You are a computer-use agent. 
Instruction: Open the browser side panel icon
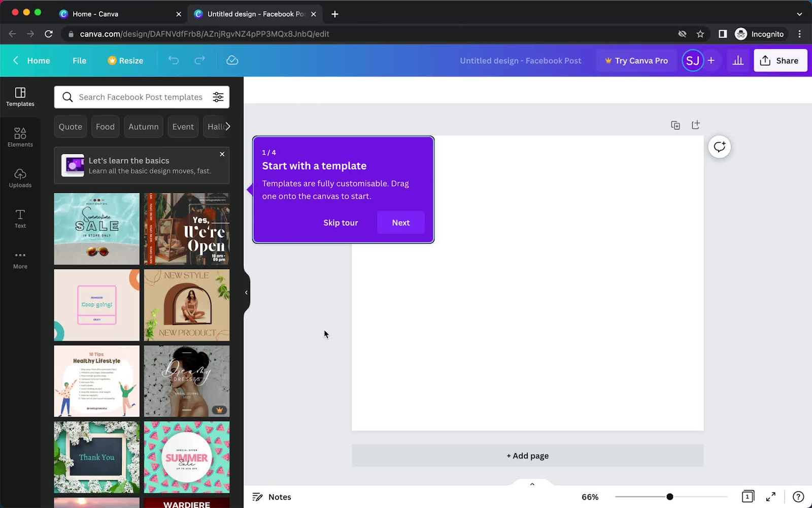tap(723, 34)
